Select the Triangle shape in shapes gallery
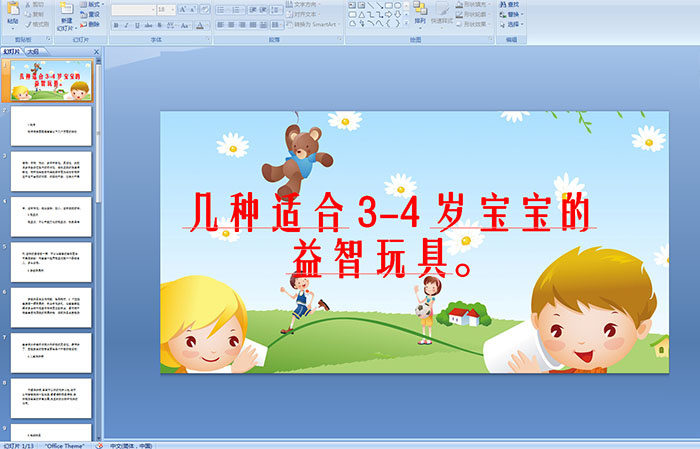The image size is (700, 449). (x=361, y=14)
